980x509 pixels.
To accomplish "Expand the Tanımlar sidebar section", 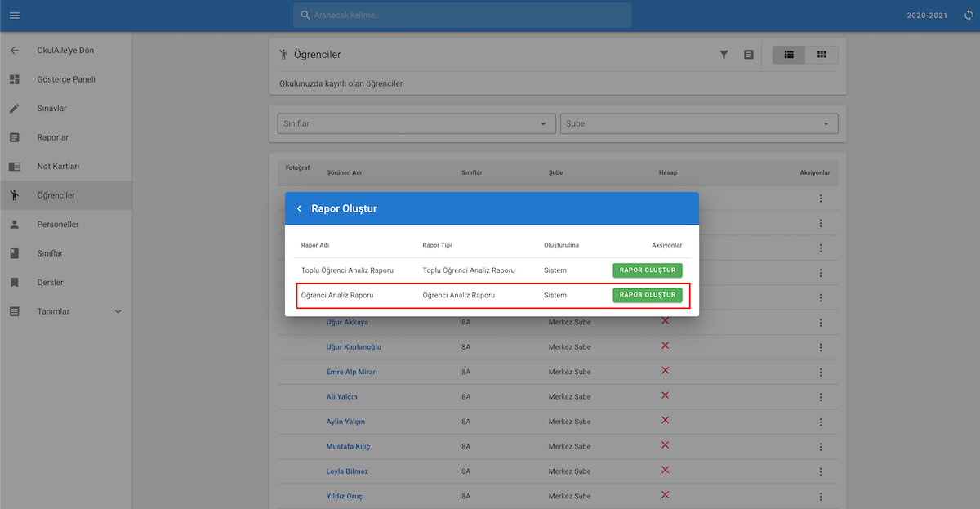I will (x=65, y=311).
